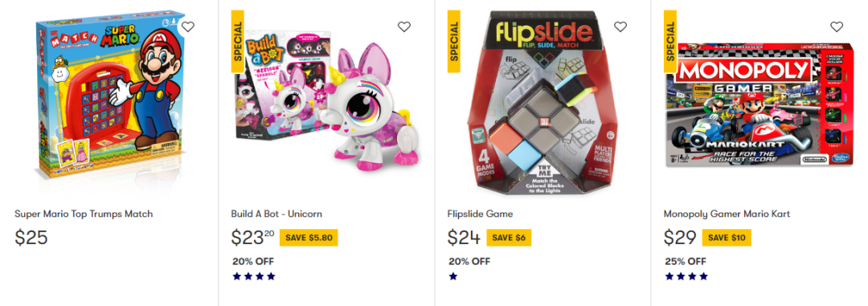
Task: Select the SAVE $10 badge
Action: pos(727,238)
